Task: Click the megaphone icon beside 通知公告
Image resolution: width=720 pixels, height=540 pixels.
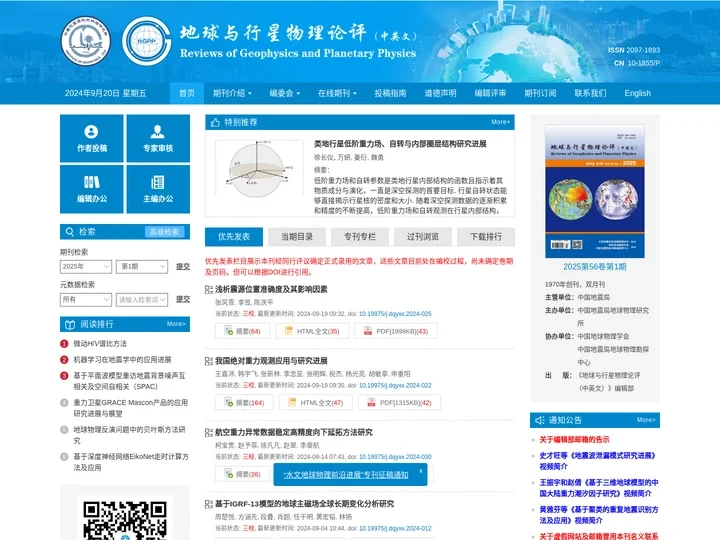Action: point(540,420)
